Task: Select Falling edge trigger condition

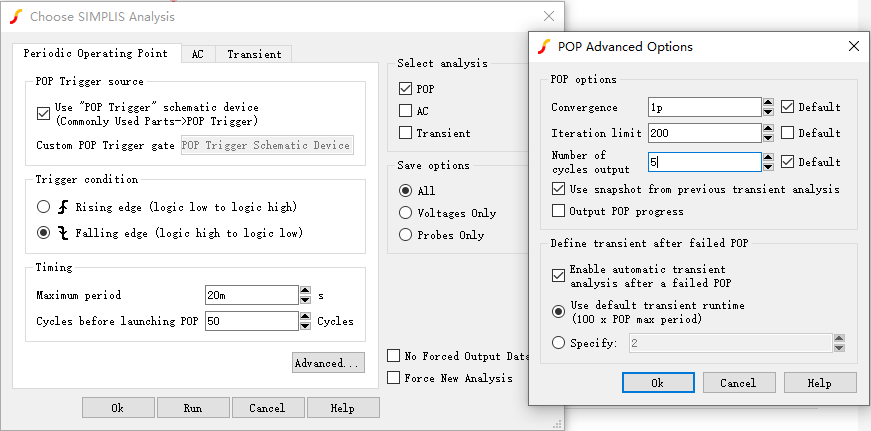Action: click(x=43, y=233)
